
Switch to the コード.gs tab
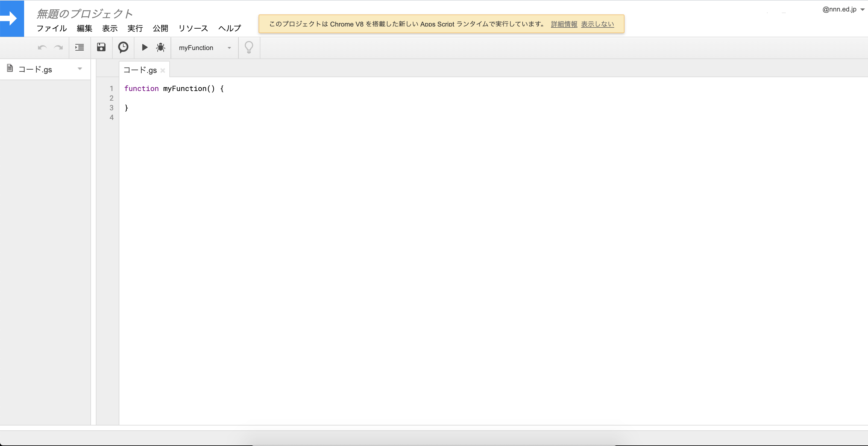tap(140, 70)
